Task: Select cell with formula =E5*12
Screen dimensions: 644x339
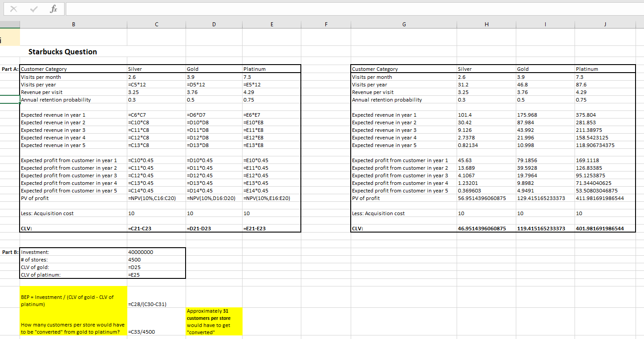Action: [271, 85]
